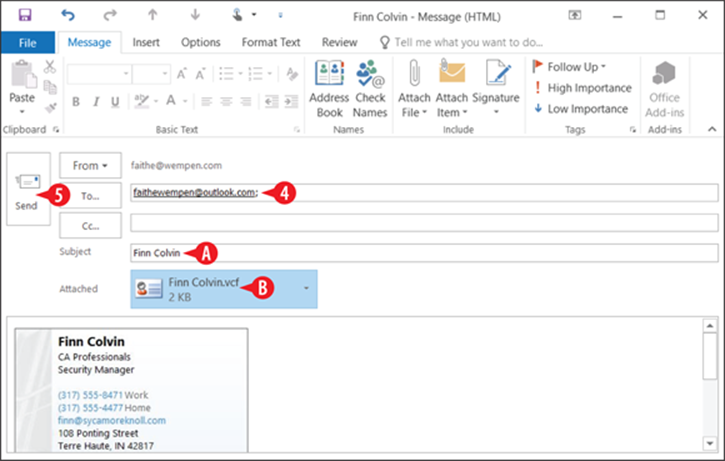
Task: Switch to the Message tab
Action: click(x=89, y=43)
